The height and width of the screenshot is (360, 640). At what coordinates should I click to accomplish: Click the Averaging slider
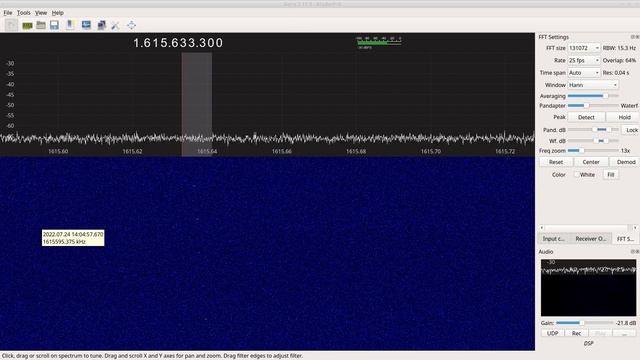[593, 96]
